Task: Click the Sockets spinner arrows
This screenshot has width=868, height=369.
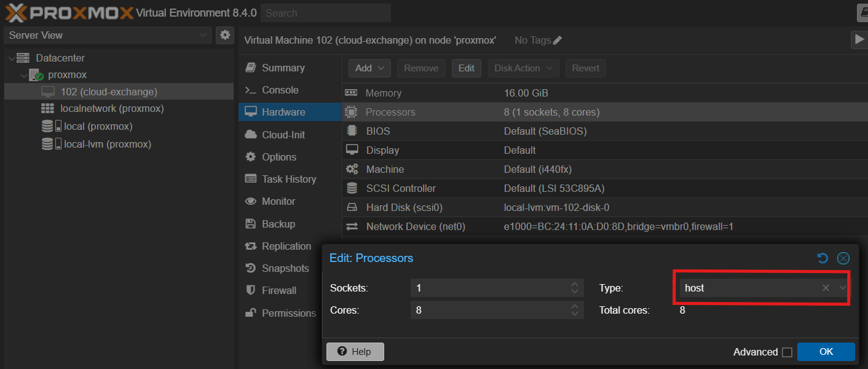Action: (575, 288)
